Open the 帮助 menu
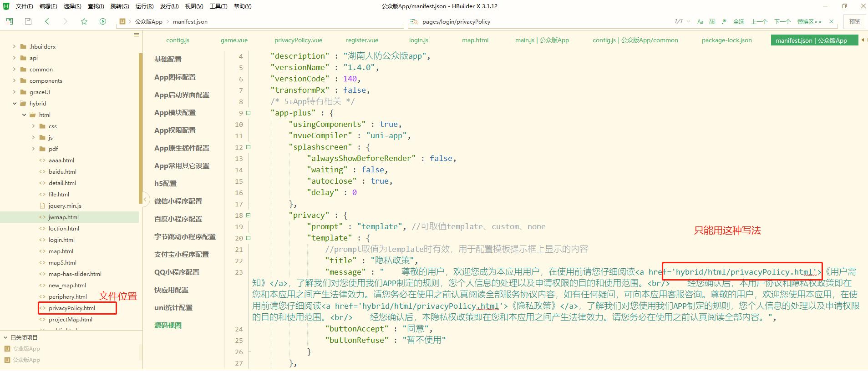Screen dimensions: 868x371 [243, 6]
